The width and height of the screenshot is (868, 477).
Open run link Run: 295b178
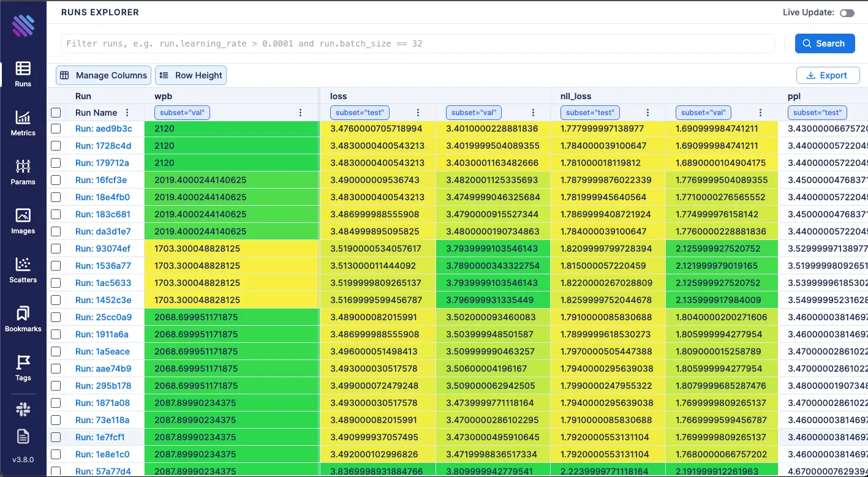click(x=103, y=386)
